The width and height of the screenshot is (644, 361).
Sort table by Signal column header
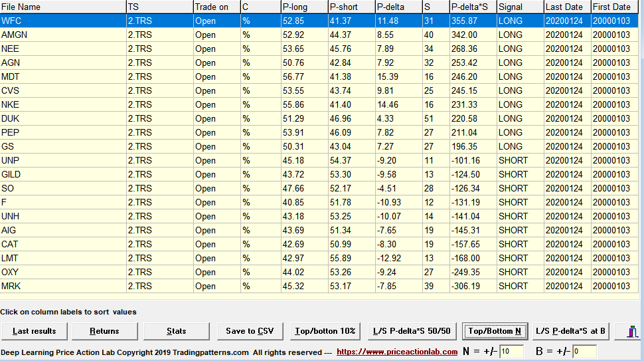click(x=520, y=7)
